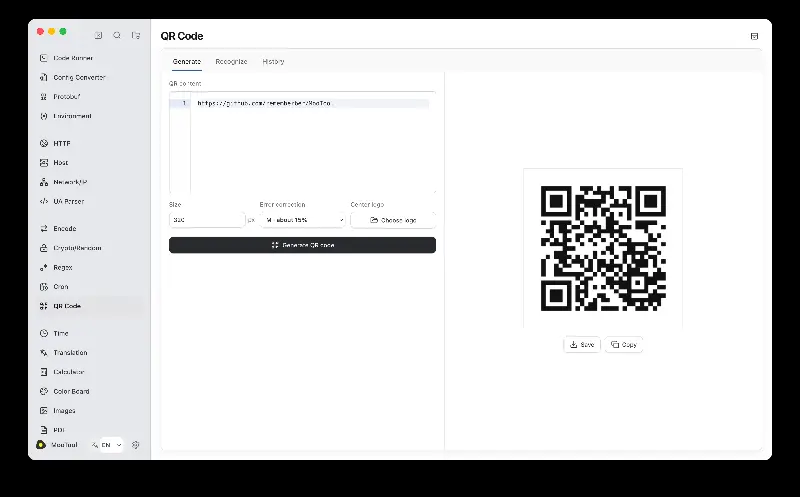Open the Cron tool icon
Viewport: 800px width, 497px height.
tap(44, 287)
